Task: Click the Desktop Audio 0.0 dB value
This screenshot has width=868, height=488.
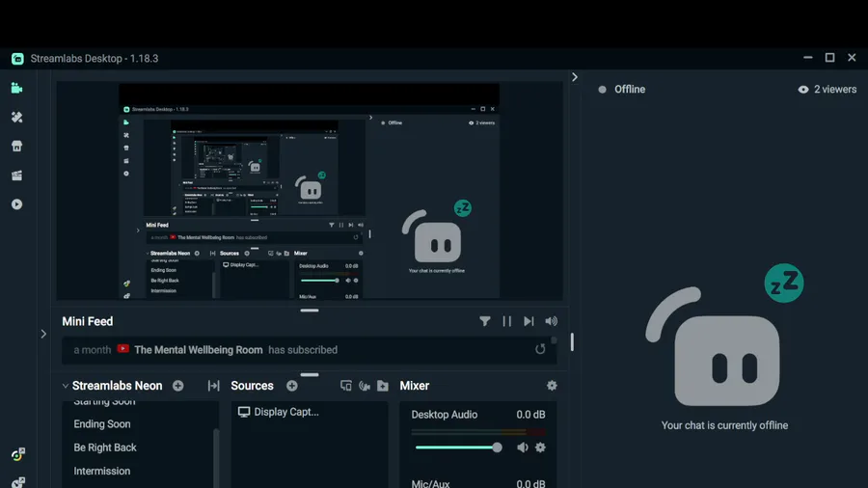Action: [530, 415]
